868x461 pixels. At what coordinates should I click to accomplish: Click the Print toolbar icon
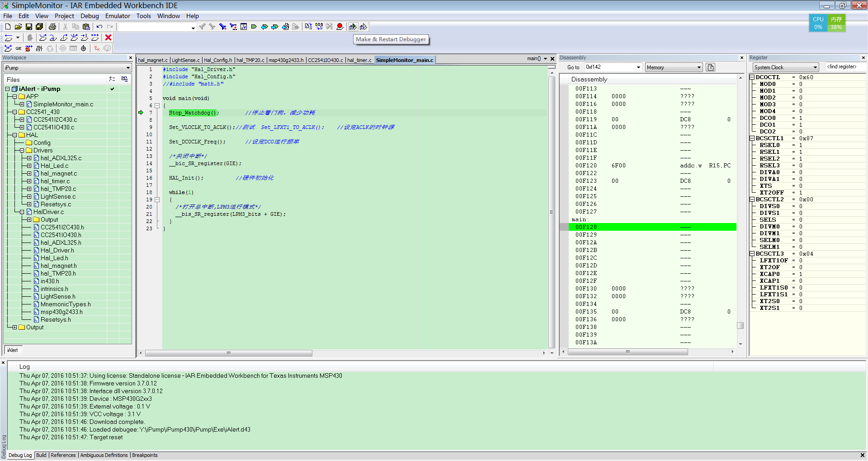[x=52, y=27]
